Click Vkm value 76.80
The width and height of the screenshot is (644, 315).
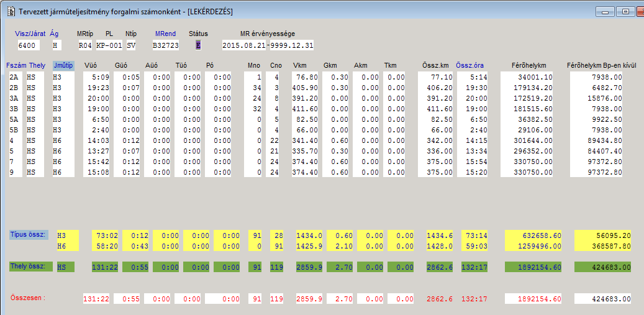[305, 77]
